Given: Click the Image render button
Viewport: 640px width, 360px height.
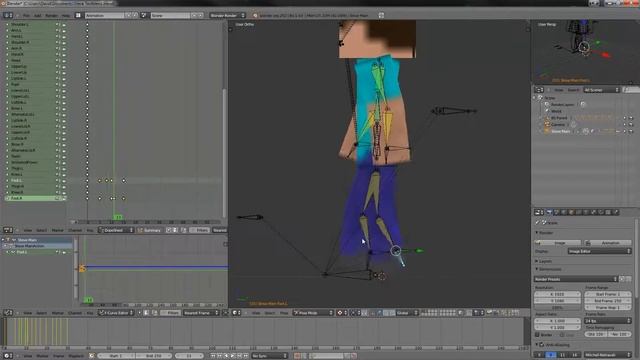Looking at the screenshot, I should (558, 243).
